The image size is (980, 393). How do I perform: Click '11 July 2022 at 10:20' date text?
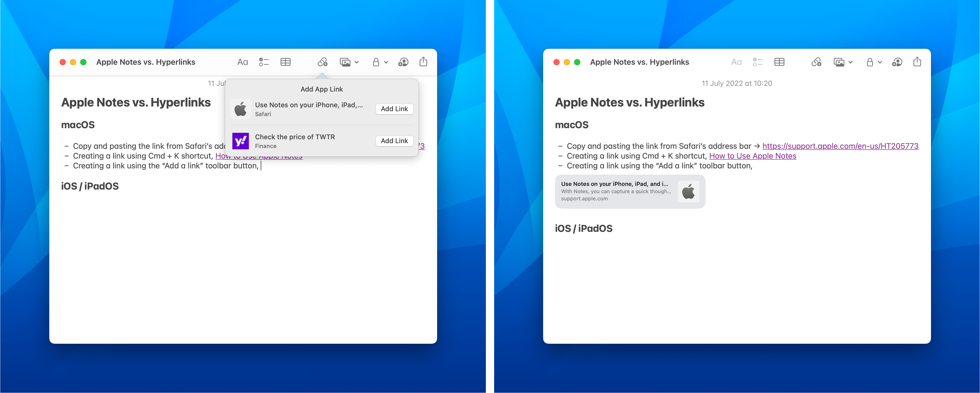(x=737, y=83)
